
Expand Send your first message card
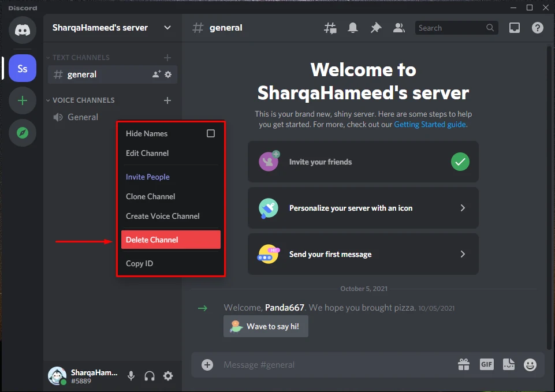(x=363, y=254)
